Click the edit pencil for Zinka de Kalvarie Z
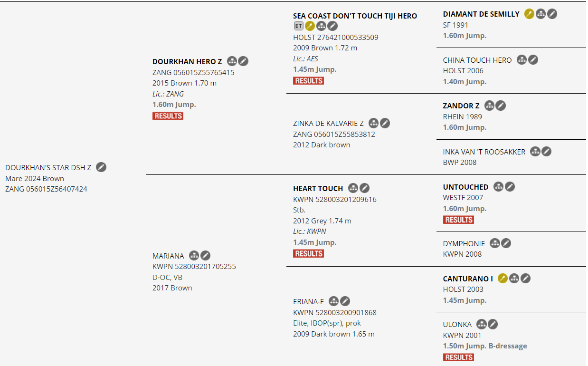This screenshot has height=366, width=588. click(385, 124)
